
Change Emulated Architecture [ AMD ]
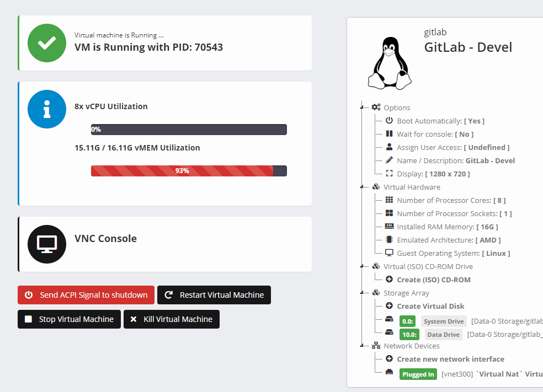click(x=488, y=240)
